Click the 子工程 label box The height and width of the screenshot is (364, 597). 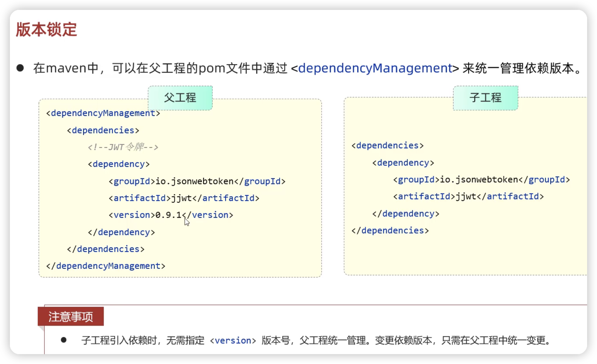coord(485,98)
